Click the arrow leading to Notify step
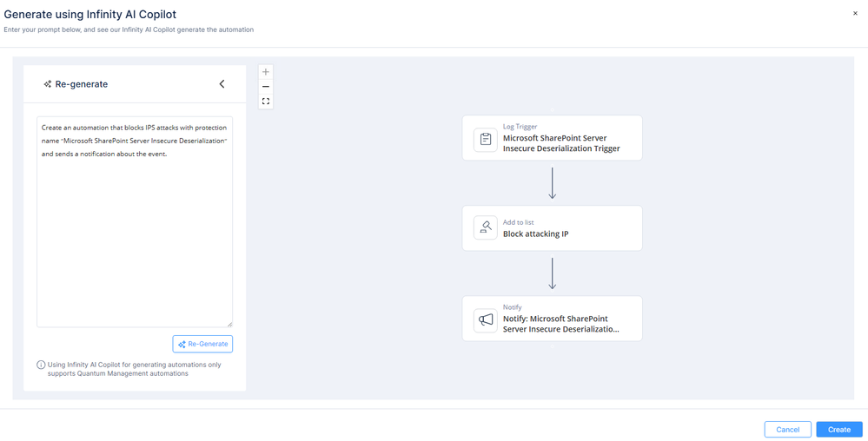868x441 pixels. [x=553, y=273]
